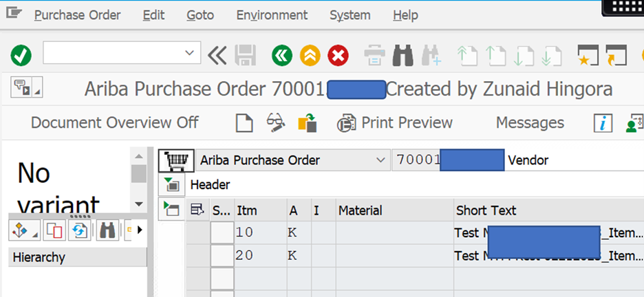Viewport: 644px width, 297px height.
Task: Click the Print icon
Action: tap(374, 55)
